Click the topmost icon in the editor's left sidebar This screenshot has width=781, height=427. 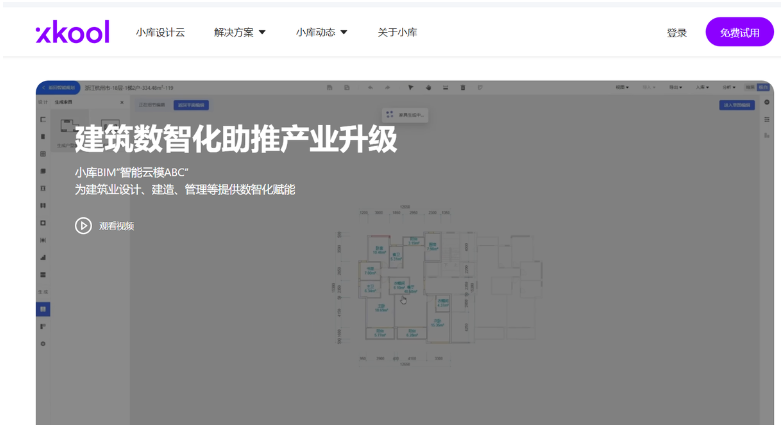pyautogui.click(x=43, y=120)
